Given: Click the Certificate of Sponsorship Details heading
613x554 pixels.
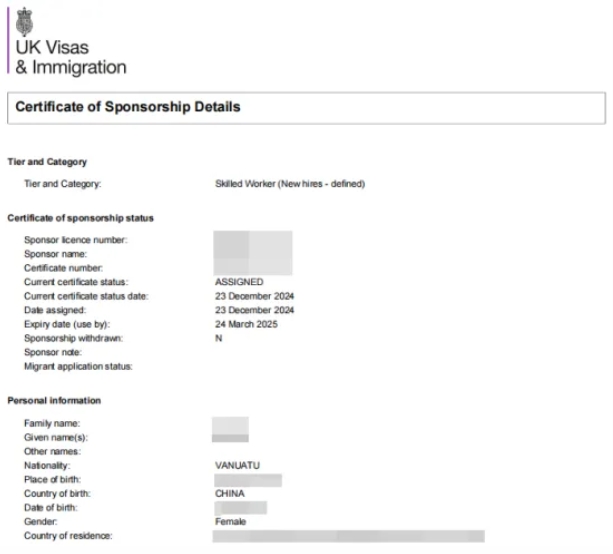Looking at the screenshot, I should [x=128, y=107].
